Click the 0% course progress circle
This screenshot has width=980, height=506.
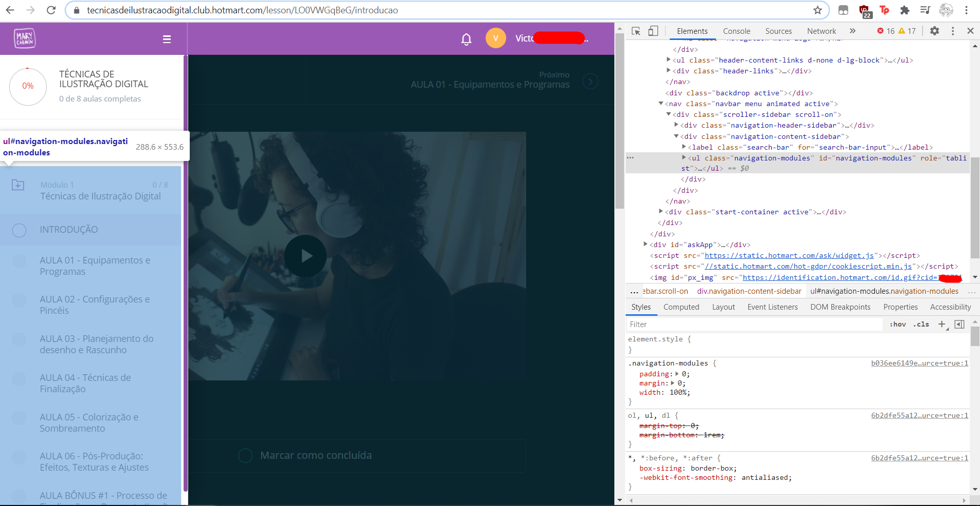tap(28, 86)
